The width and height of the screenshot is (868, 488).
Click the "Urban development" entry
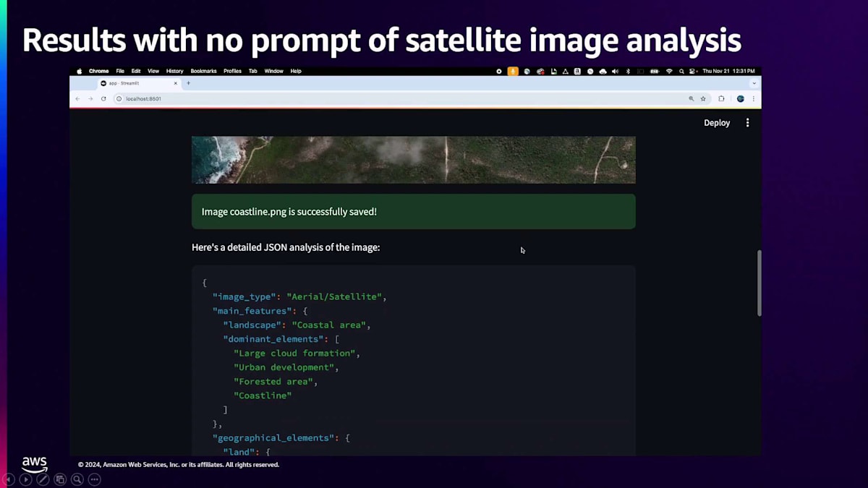point(284,367)
